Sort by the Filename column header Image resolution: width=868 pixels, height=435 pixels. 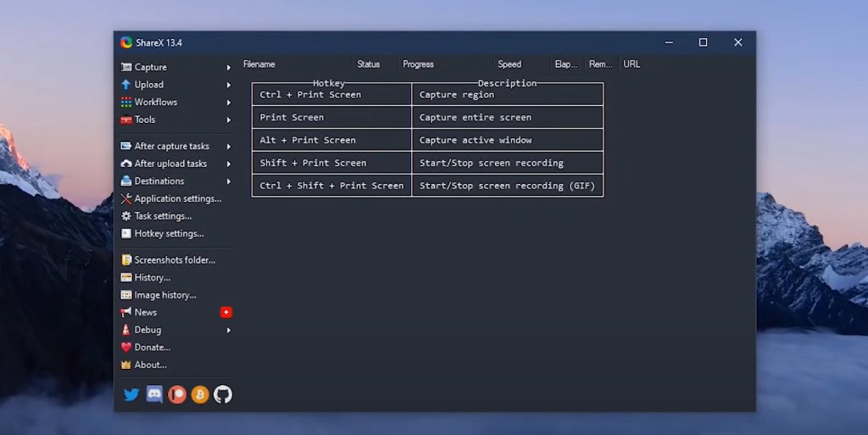(x=259, y=64)
